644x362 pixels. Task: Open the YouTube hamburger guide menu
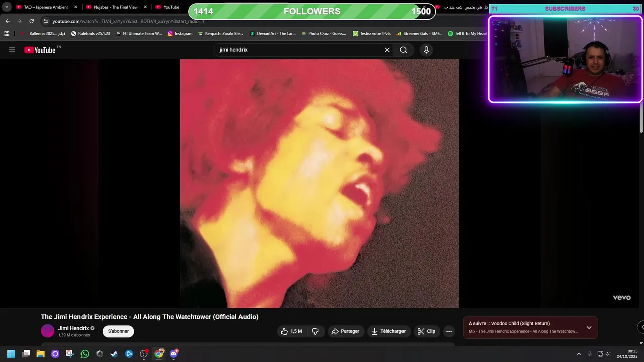[x=12, y=50]
